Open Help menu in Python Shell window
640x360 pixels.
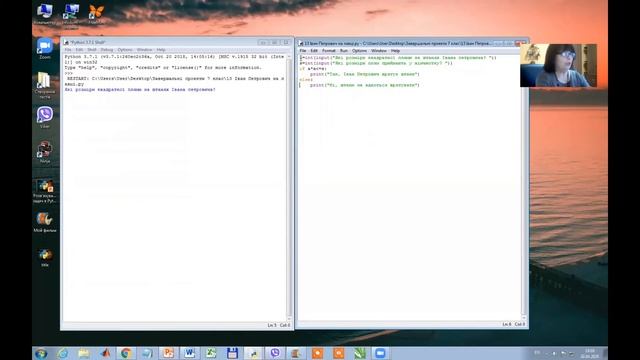[x=161, y=50]
